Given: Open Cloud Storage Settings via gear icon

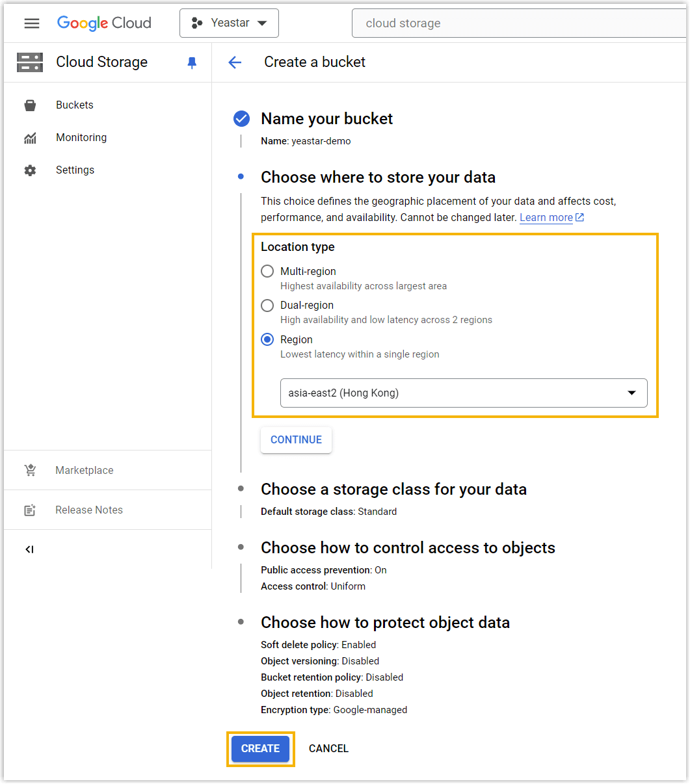Looking at the screenshot, I should point(29,170).
